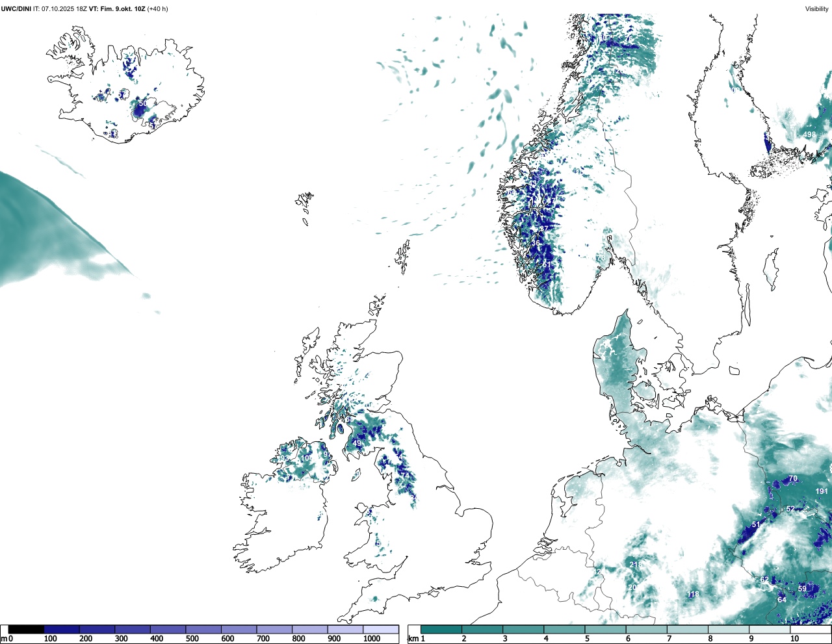The height and width of the screenshot is (644, 832).
Task: Click the 'km 1' label on the kilometre scale
Action: point(417,639)
